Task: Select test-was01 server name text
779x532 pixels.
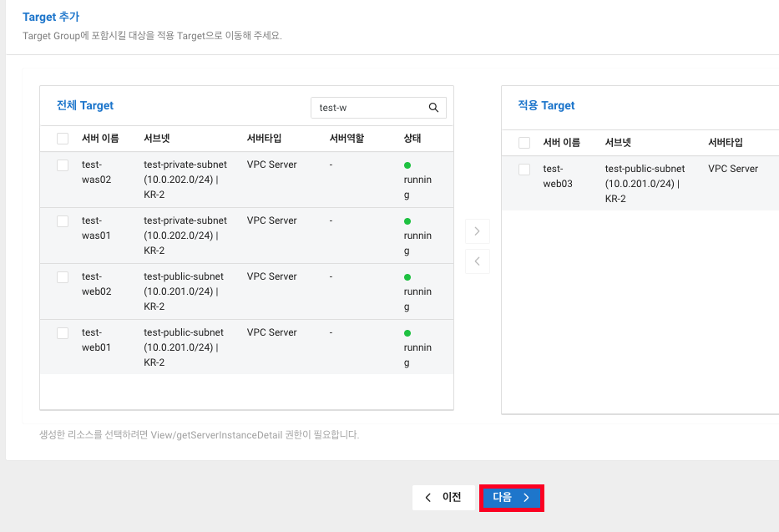Action: click(x=96, y=228)
